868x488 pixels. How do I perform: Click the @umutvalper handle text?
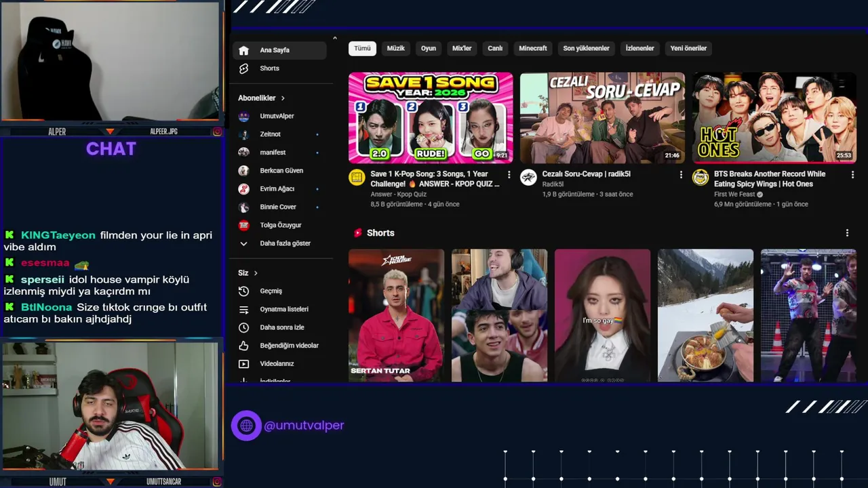(304, 426)
